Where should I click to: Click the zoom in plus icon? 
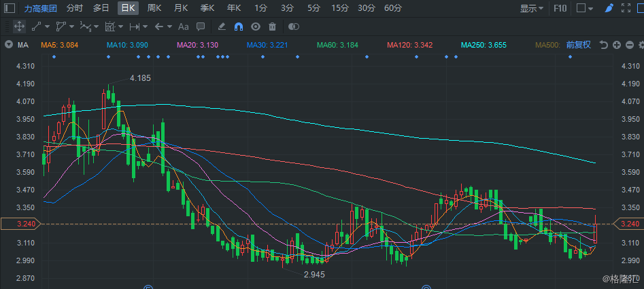click(x=616, y=45)
